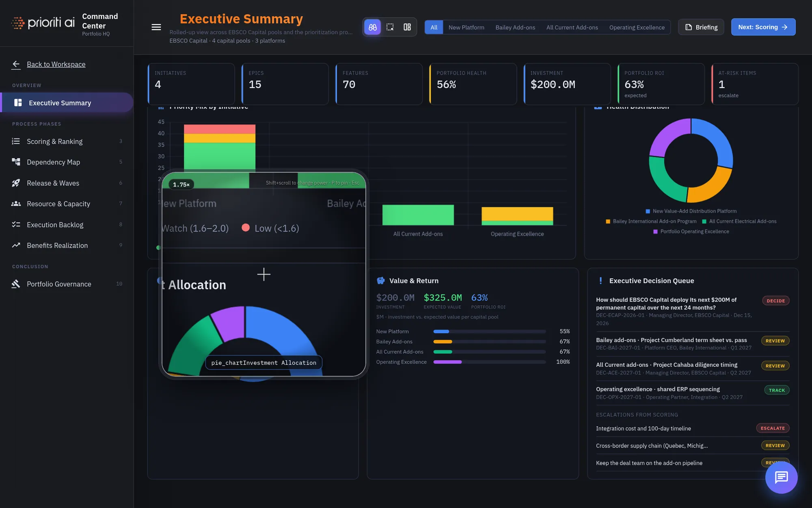This screenshot has width=812, height=508.
Task: Click the Portfolio Governance gavel icon
Action: click(16, 284)
